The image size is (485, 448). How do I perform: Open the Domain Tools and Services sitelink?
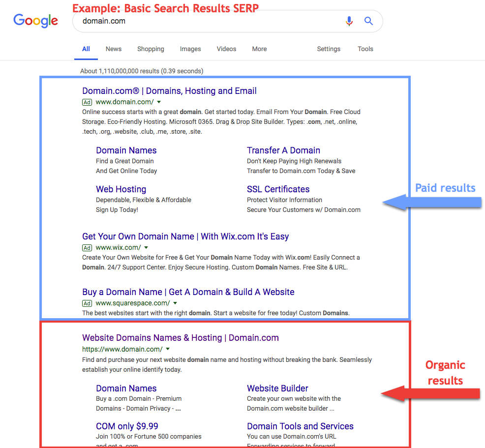point(300,426)
